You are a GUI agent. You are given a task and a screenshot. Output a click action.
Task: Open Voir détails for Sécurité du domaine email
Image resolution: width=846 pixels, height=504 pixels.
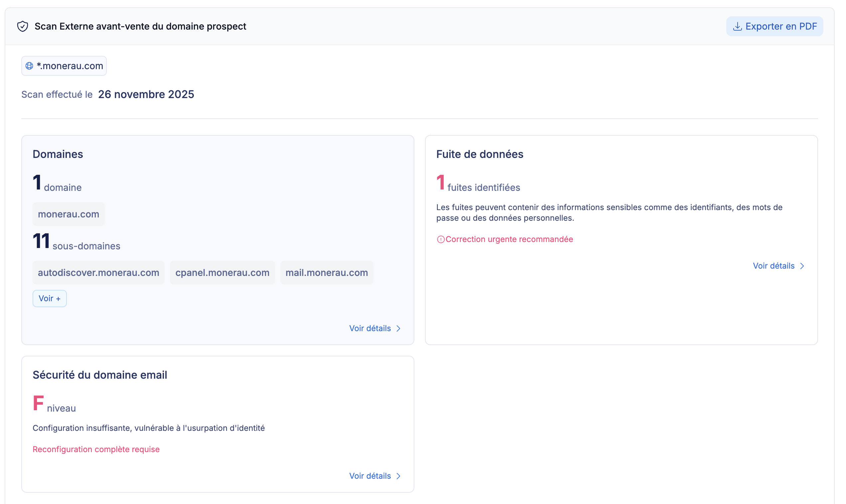point(370,476)
